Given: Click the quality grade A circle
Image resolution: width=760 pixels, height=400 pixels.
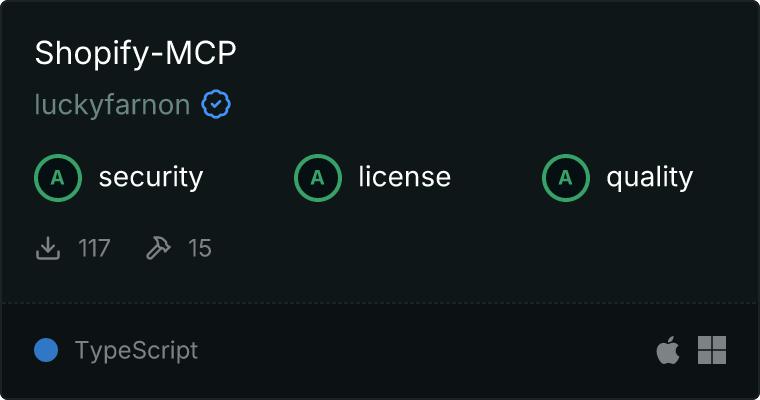Looking at the screenshot, I should click(566, 178).
